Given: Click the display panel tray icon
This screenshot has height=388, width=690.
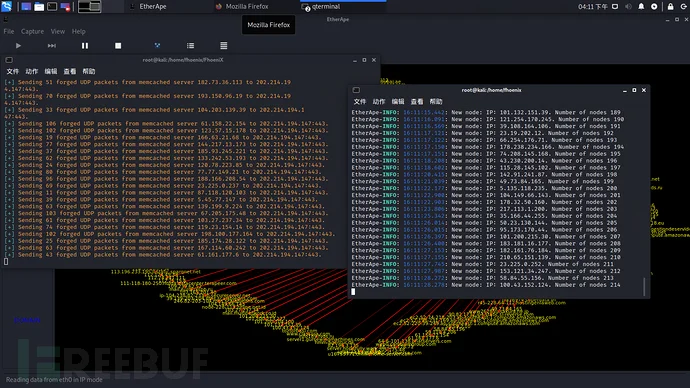Looking at the screenshot, I should [615, 7].
